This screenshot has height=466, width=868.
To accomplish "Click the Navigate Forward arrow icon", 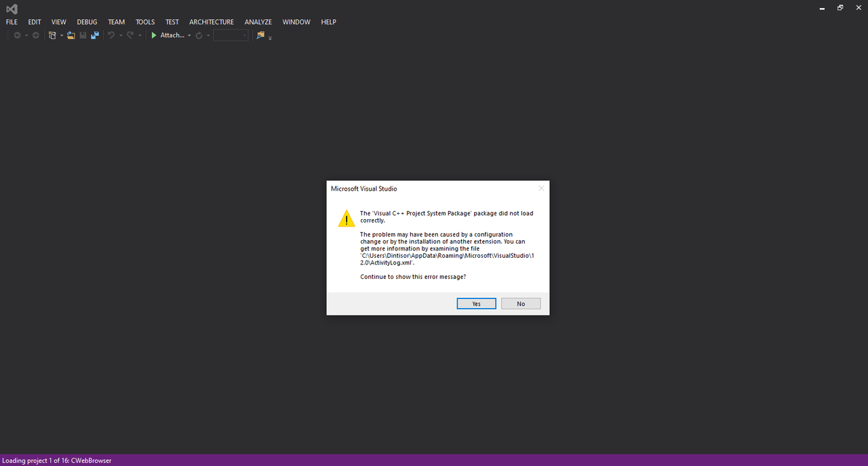I will pyautogui.click(x=35, y=35).
